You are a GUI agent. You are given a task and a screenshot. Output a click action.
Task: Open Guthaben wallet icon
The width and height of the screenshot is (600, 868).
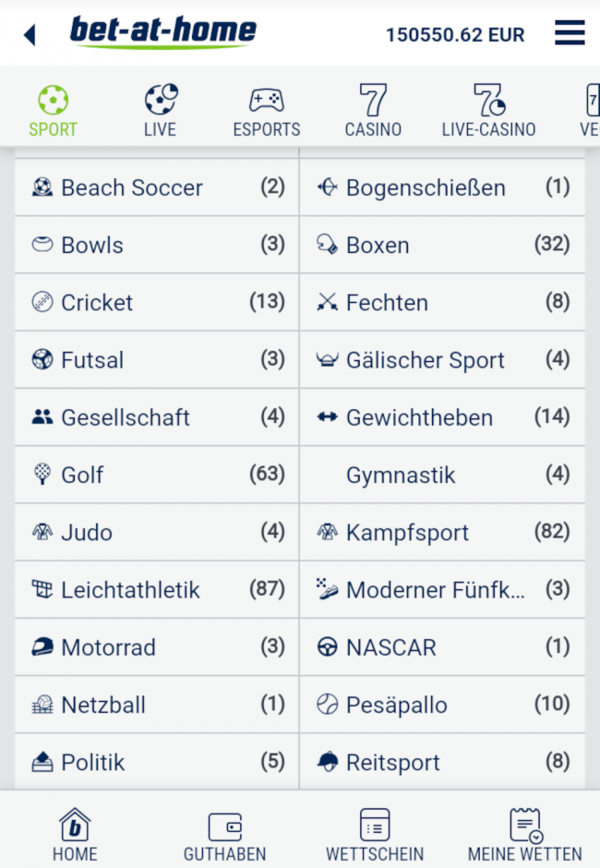click(x=224, y=825)
